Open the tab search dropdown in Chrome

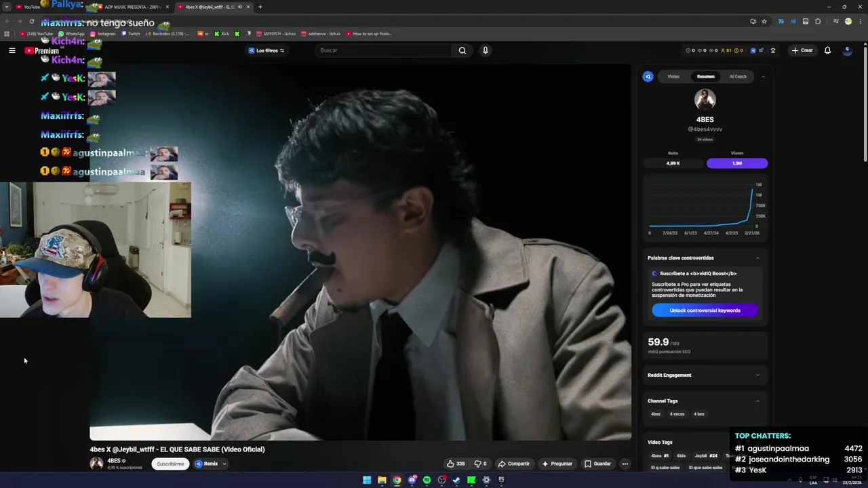tap(7, 7)
